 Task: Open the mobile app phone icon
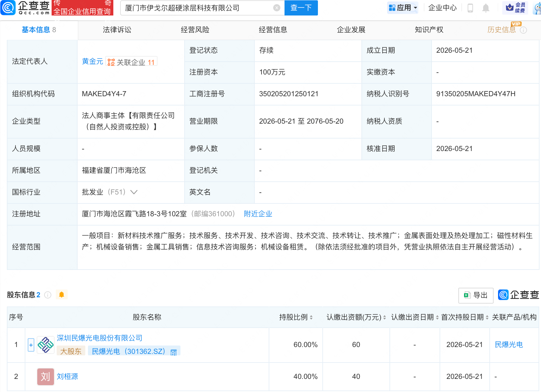pos(470,8)
